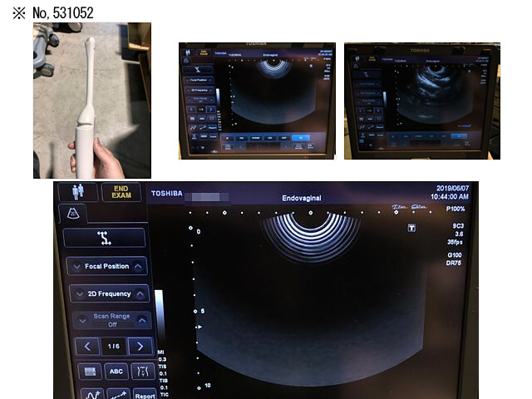Click the TOSHIBA logo text
This screenshot has height=399, width=532.
166,194
